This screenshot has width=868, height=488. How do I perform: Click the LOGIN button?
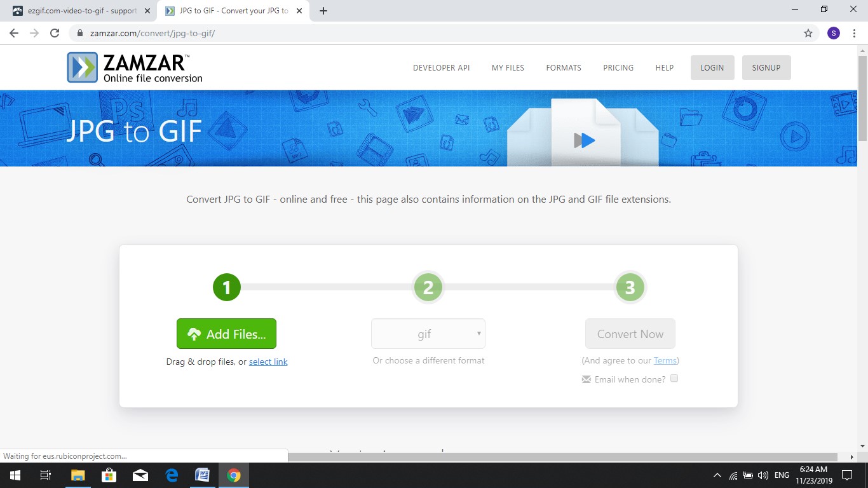[712, 68]
